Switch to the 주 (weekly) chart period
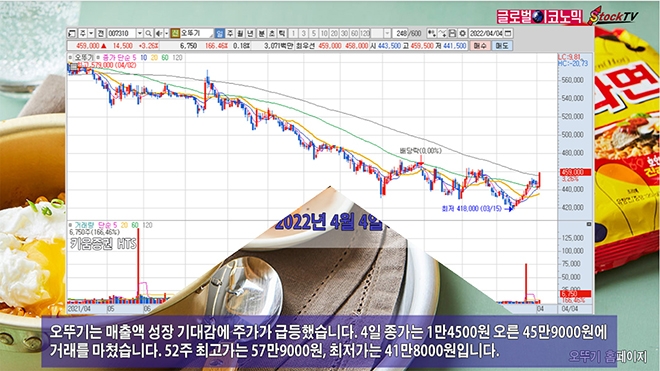660x371 pixels. click(230, 33)
